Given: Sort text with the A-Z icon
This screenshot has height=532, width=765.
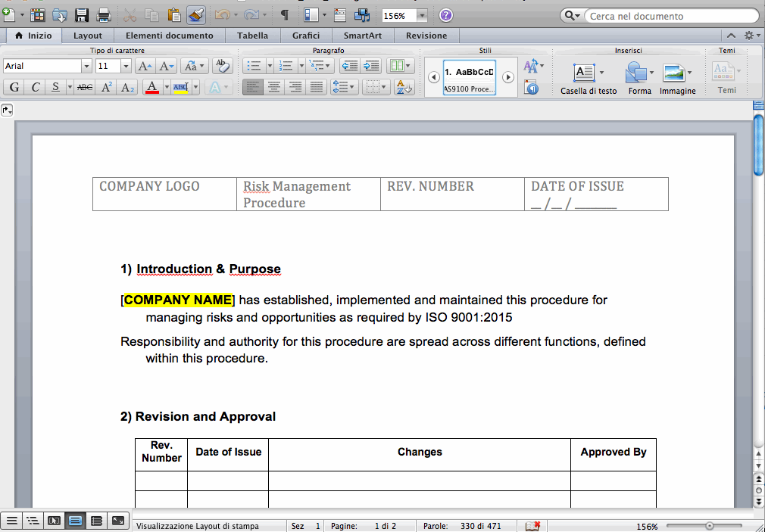Looking at the screenshot, I should (x=404, y=87).
